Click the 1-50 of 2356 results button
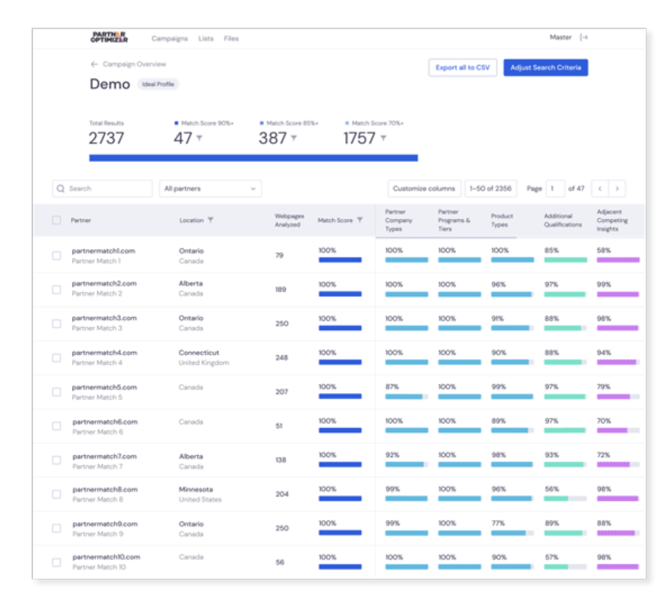This screenshot has height=616, width=672. (491, 189)
